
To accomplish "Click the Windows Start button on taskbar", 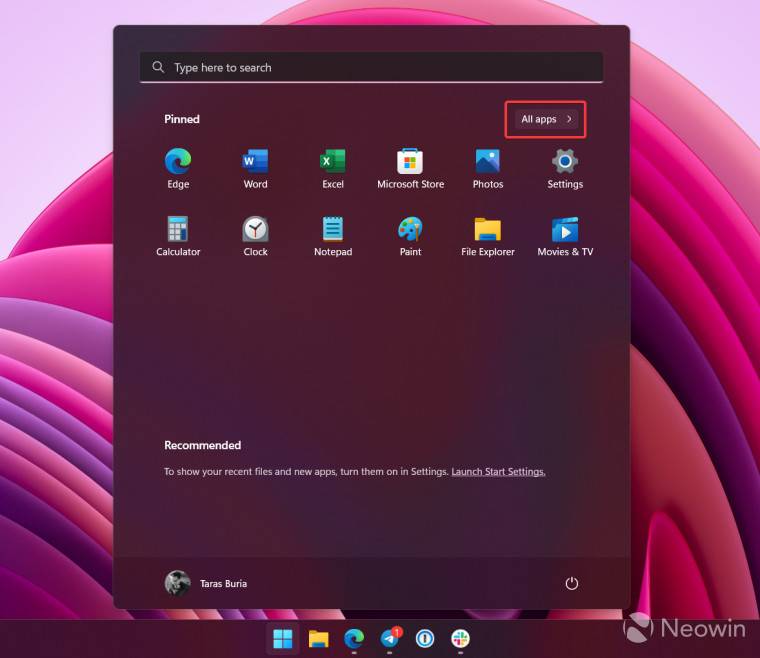I will pyautogui.click(x=283, y=639).
